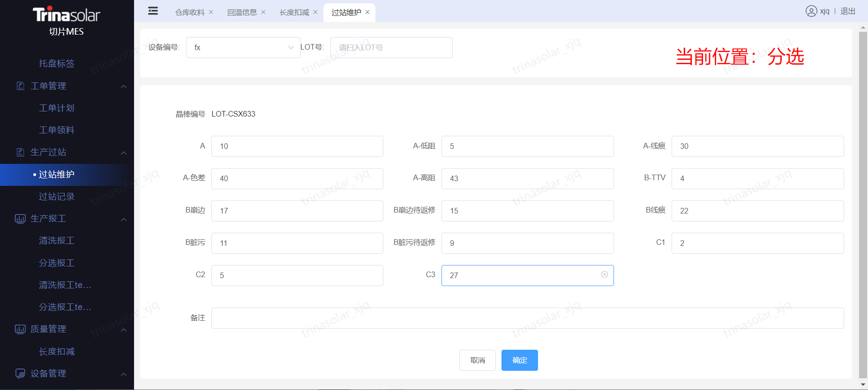Close the 过站维护 tab

[367, 12]
